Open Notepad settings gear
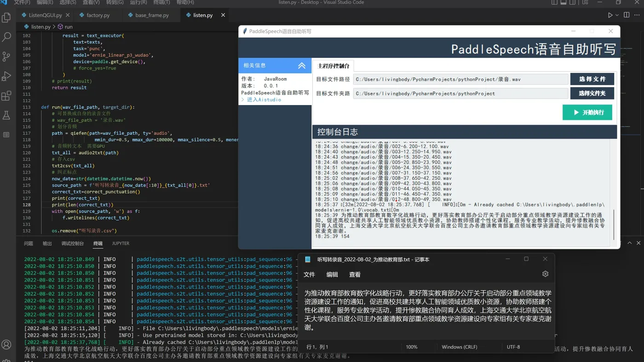The height and width of the screenshot is (362, 644). [545, 274]
